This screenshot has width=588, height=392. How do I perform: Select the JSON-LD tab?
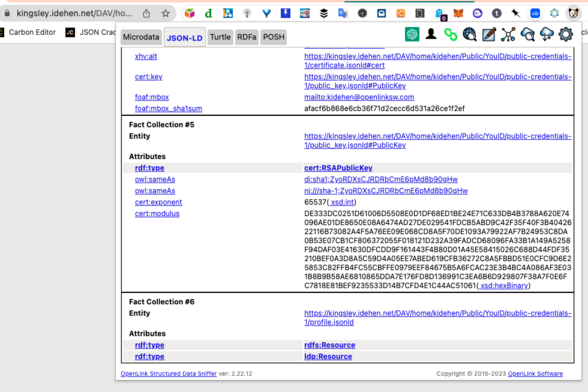pyautogui.click(x=184, y=38)
